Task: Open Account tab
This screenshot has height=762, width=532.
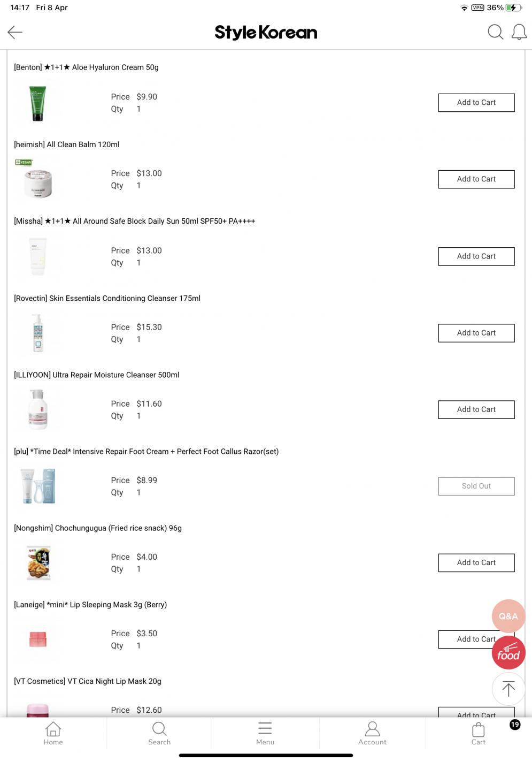Action: click(372, 733)
